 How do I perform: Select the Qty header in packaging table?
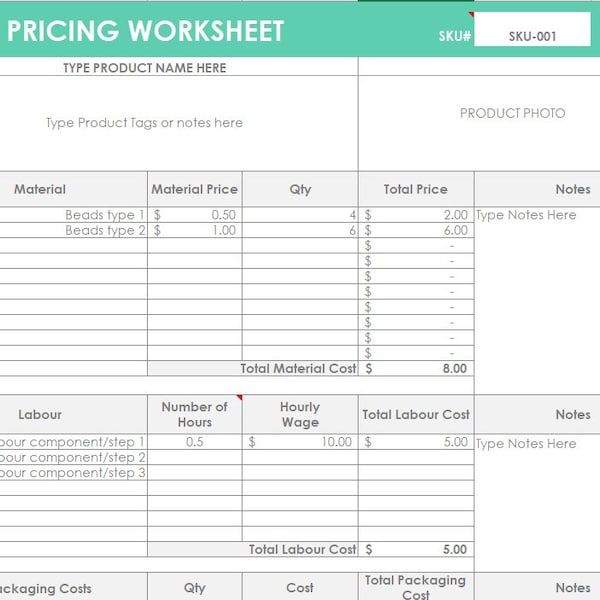point(195,587)
